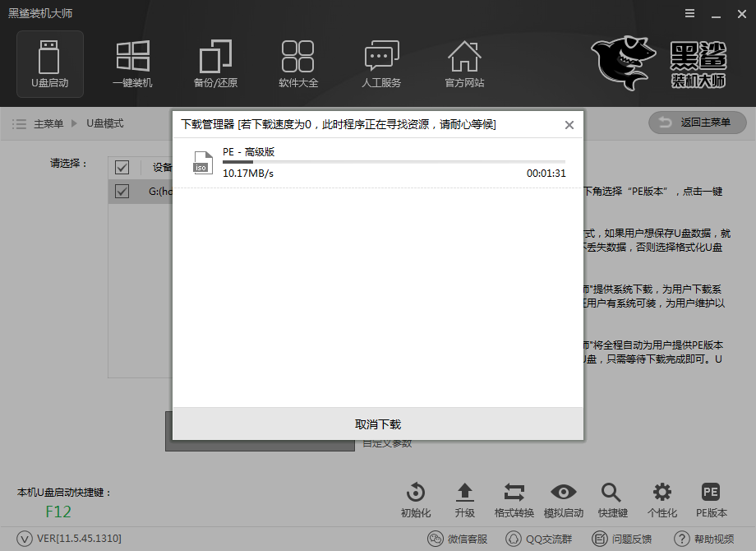Open the 备份/还原 backup and restore tool
Viewport: 756px width, 551px height.
click(215, 63)
